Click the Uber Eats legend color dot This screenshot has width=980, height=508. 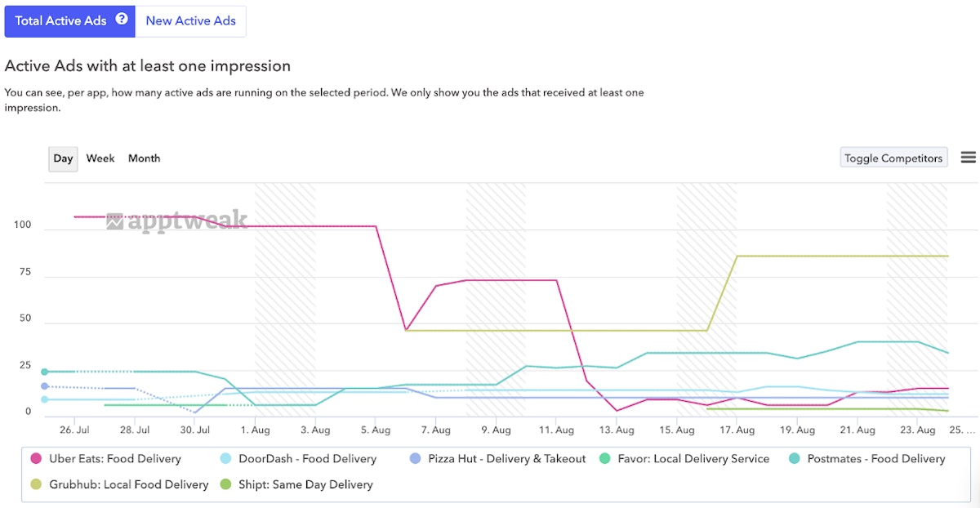point(35,459)
